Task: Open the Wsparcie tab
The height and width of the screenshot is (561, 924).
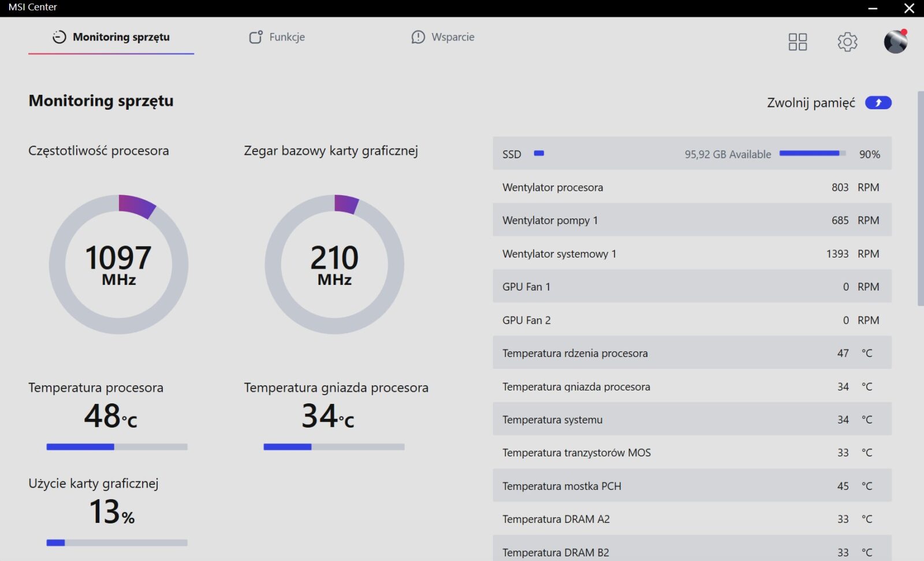Action: 443,37
